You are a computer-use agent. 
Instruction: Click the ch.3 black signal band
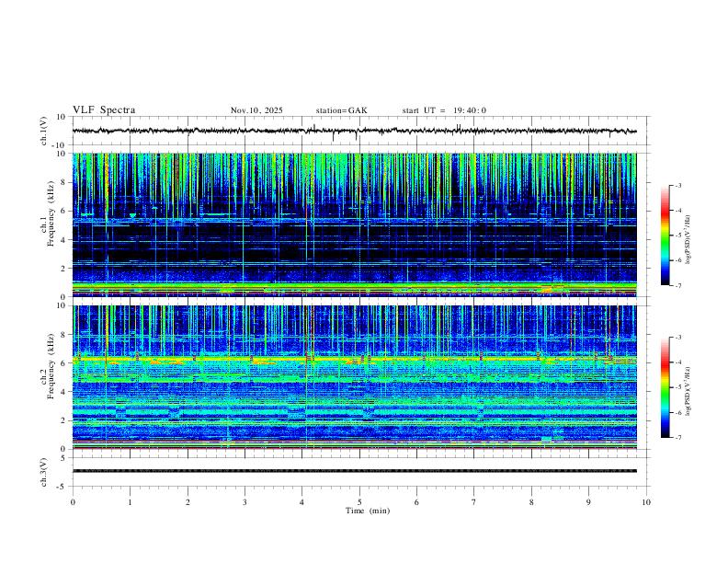coord(355,471)
